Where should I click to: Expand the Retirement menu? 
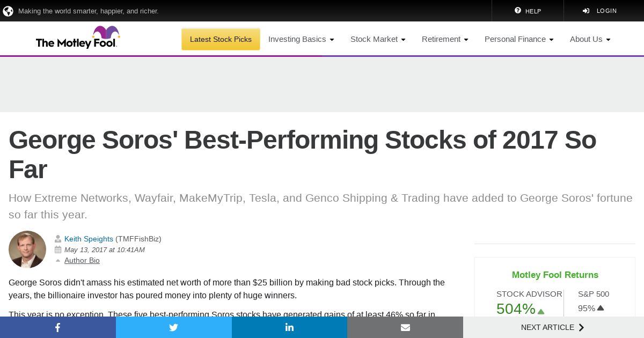pyautogui.click(x=445, y=39)
